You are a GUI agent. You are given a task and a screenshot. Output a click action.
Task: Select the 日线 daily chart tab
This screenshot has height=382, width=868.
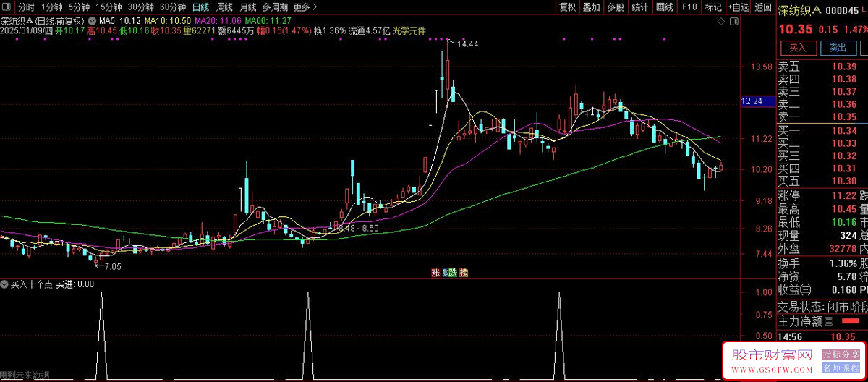200,7
